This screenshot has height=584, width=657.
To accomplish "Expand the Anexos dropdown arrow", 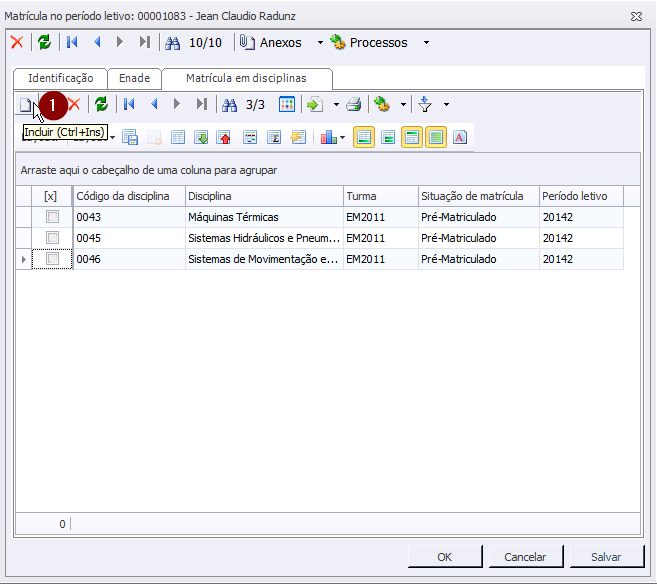I will point(321,43).
